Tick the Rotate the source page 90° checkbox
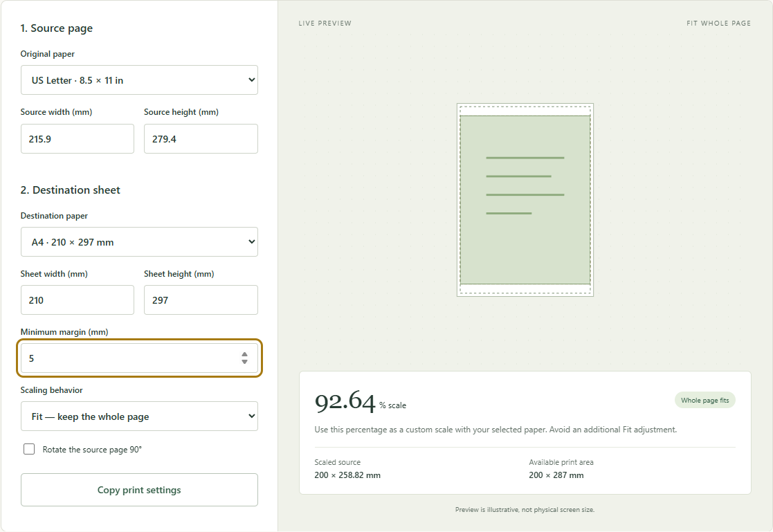This screenshot has height=532, width=773. point(29,449)
